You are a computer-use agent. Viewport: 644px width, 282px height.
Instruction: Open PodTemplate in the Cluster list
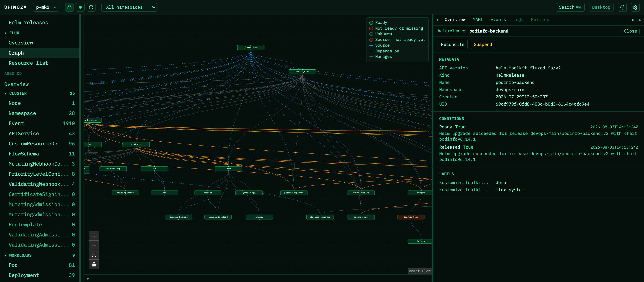[x=39, y=225]
